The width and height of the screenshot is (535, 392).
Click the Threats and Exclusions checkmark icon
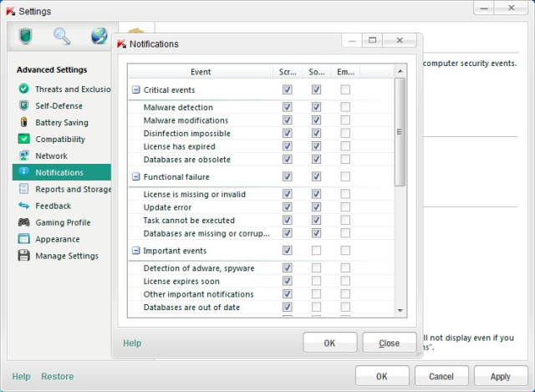(x=23, y=89)
